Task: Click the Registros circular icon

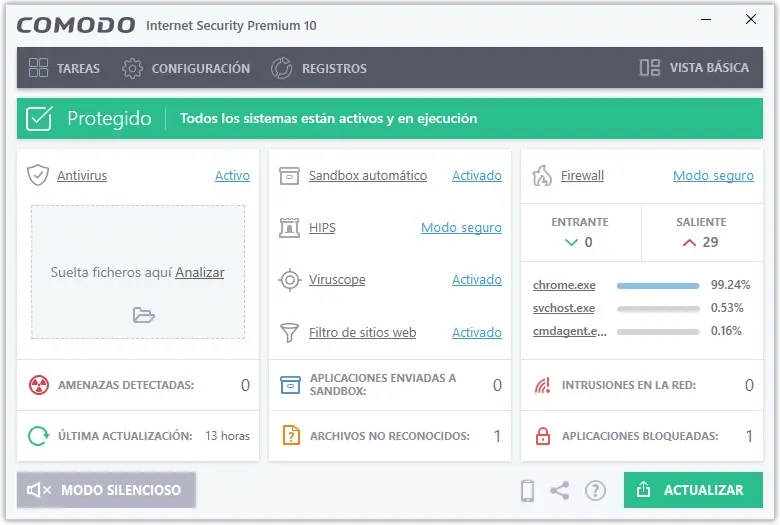Action: tap(282, 68)
